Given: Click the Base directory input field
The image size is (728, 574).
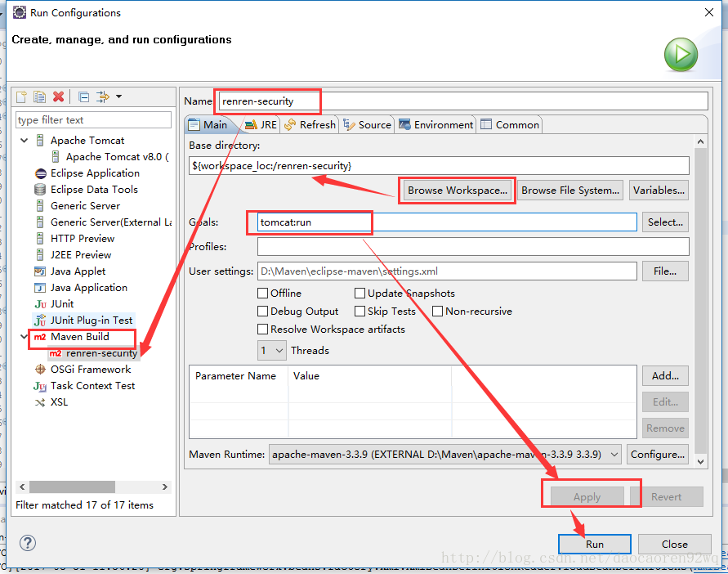Looking at the screenshot, I should [439, 166].
